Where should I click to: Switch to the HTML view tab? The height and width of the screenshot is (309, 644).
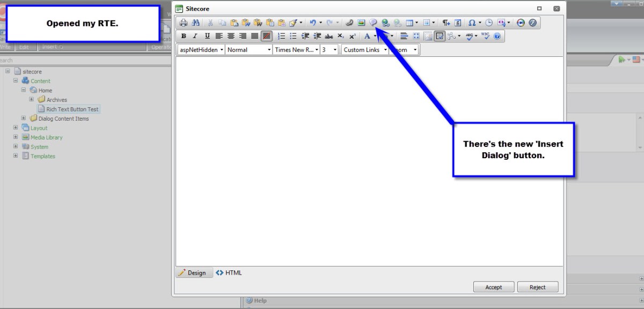pos(229,273)
